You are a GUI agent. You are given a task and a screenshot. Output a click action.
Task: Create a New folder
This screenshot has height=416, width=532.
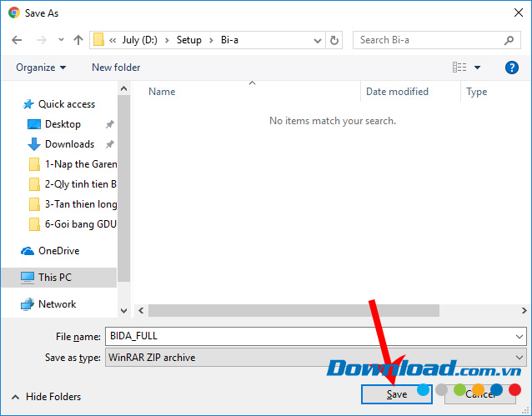(116, 68)
